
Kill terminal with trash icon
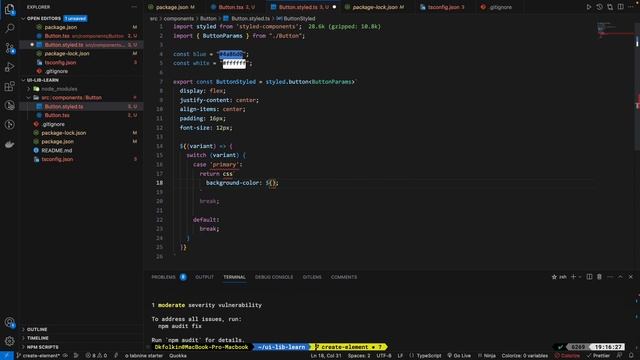pyautogui.click(x=599, y=277)
